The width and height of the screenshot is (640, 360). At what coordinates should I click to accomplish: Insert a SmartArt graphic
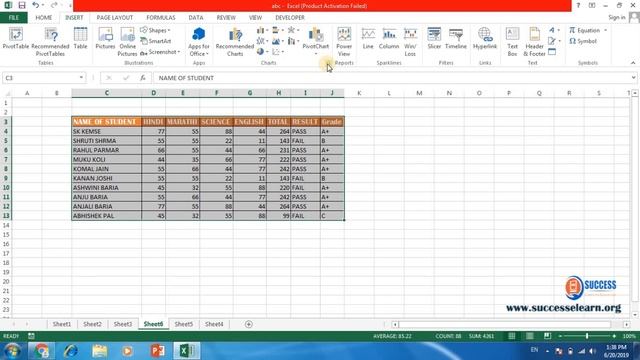pos(156,41)
